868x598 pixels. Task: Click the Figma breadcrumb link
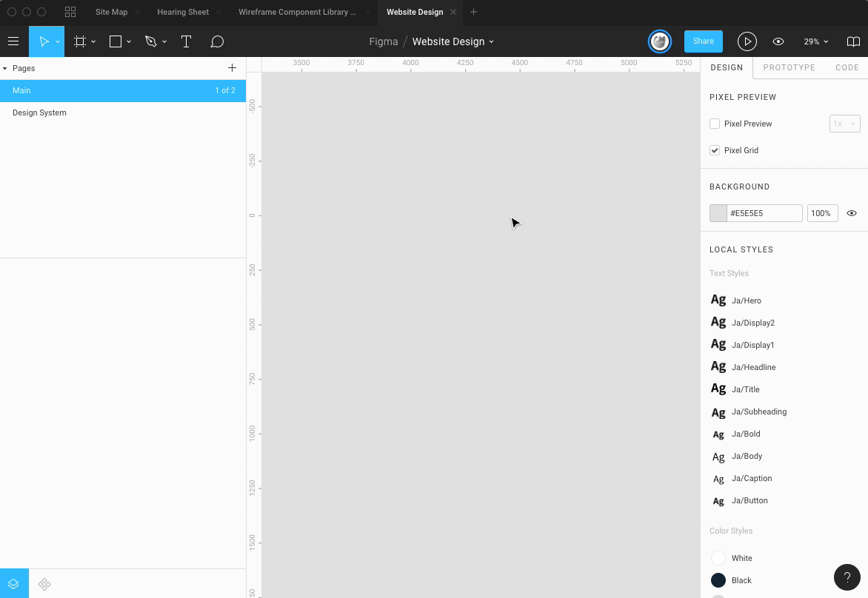coord(383,41)
